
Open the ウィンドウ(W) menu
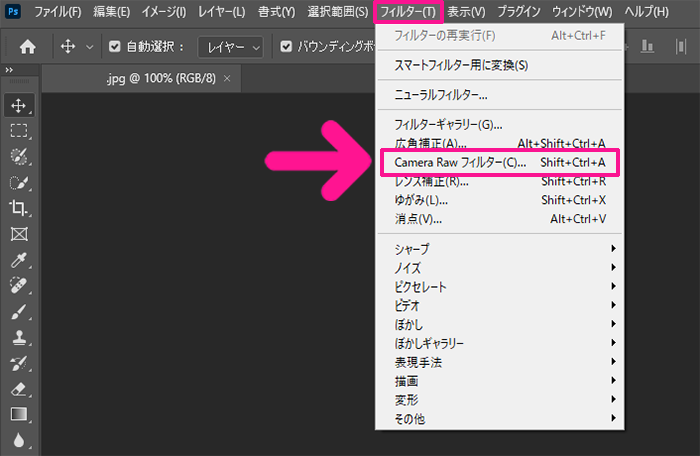(582, 12)
